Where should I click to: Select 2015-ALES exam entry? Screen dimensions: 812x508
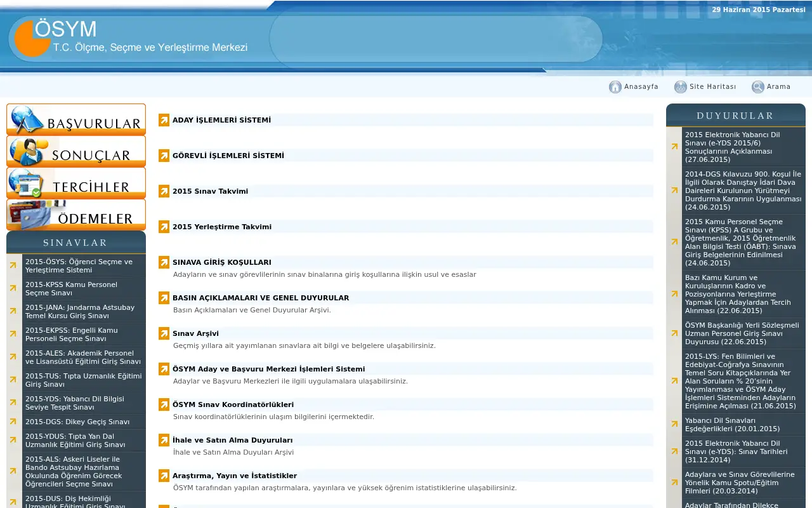[84, 357]
